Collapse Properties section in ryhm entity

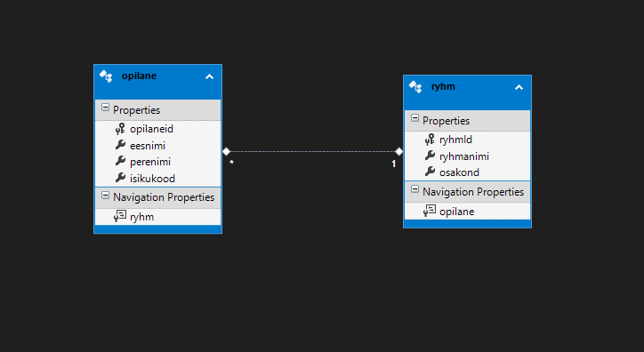point(415,118)
